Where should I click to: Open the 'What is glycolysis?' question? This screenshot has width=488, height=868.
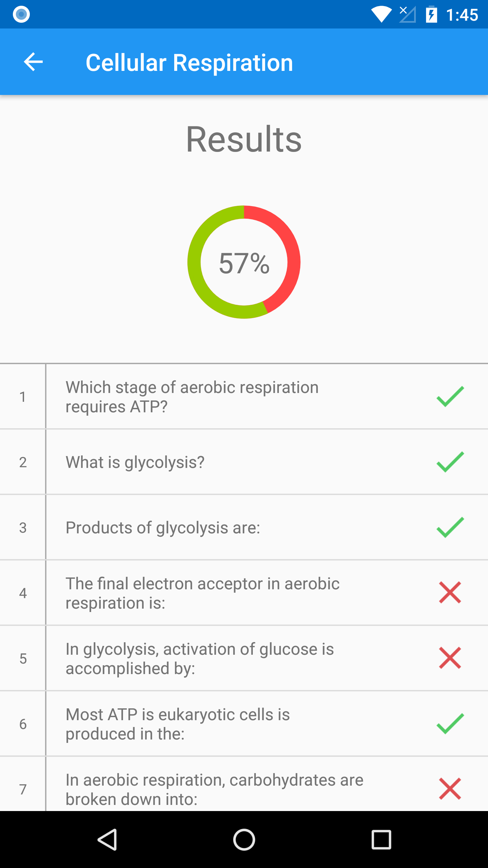click(x=135, y=462)
